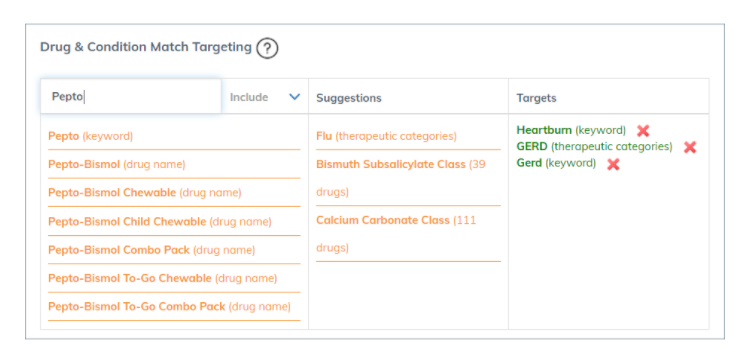The height and width of the screenshot is (361, 749).
Task: Click the Targets column header
Action: [x=536, y=98]
